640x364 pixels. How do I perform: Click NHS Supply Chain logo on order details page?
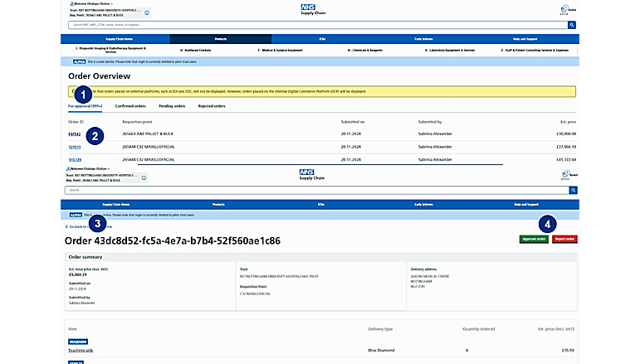click(312, 174)
